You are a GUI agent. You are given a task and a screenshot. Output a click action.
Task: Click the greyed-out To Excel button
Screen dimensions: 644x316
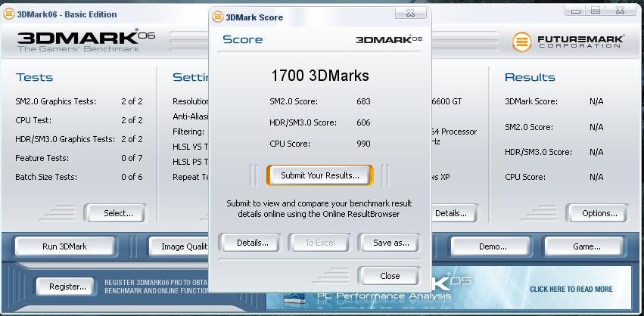[x=319, y=243]
